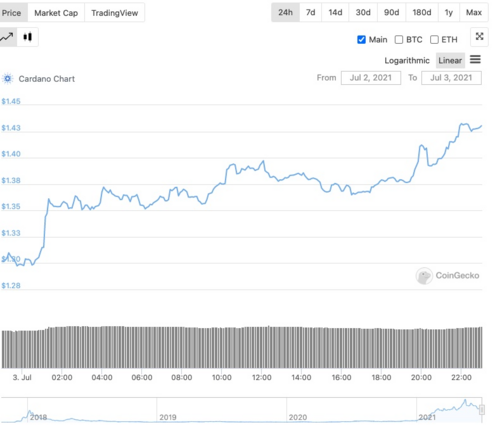Click the Cardano Chart title text

[47, 79]
